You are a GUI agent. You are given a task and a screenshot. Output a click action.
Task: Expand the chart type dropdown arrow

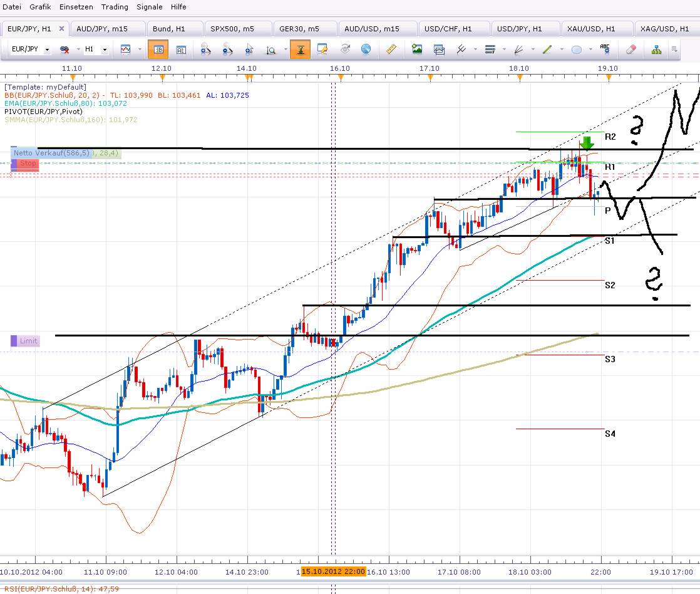(x=140, y=49)
